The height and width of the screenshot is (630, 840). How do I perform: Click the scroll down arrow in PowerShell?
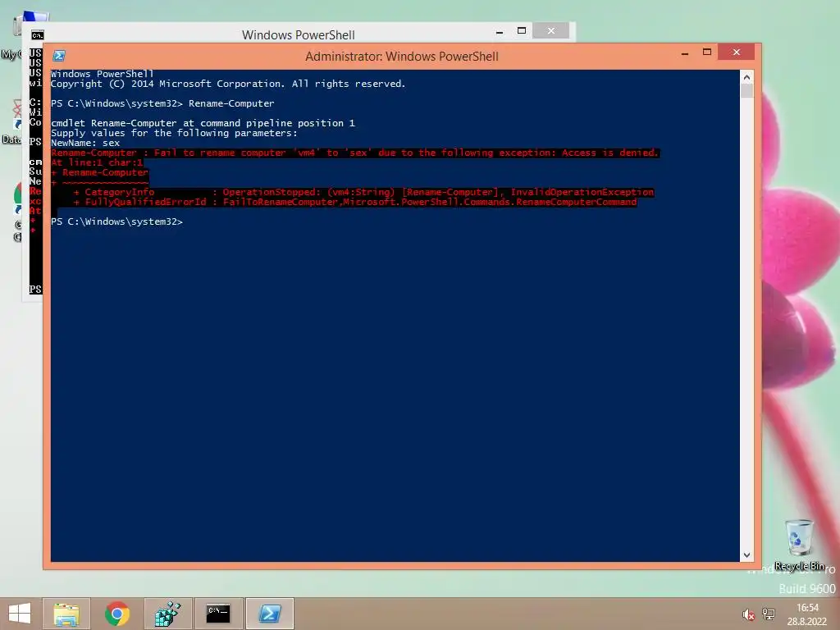pos(746,555)
